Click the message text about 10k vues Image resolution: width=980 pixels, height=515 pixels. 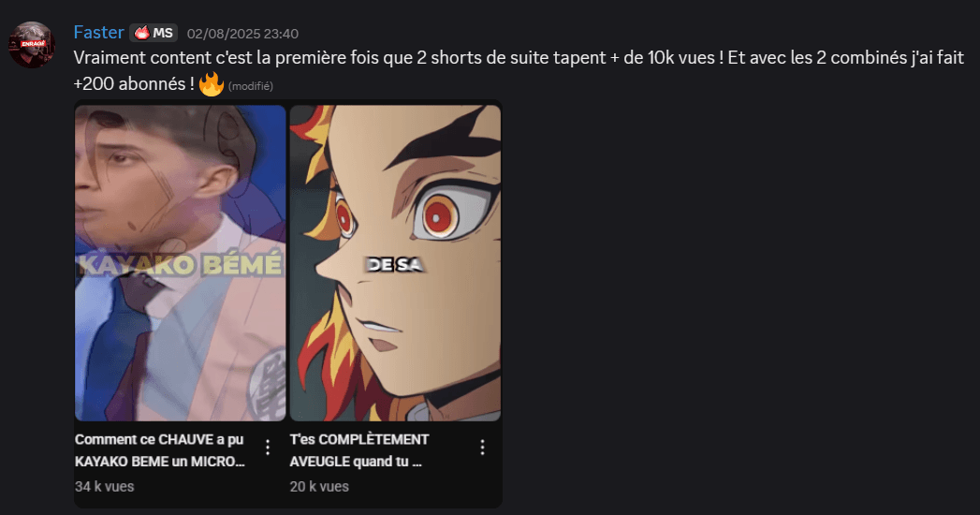pos(519,58)
